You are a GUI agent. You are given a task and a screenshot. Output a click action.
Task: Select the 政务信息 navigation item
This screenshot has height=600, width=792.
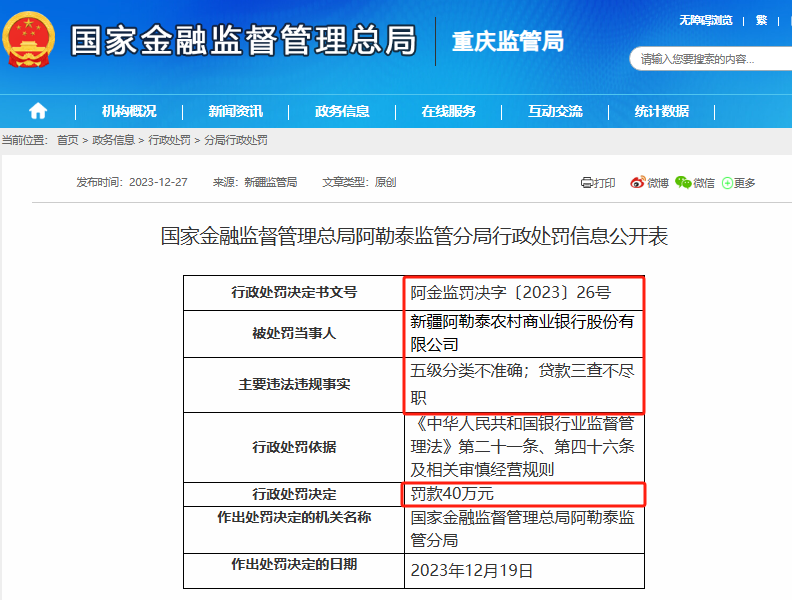tap(342, 111)
